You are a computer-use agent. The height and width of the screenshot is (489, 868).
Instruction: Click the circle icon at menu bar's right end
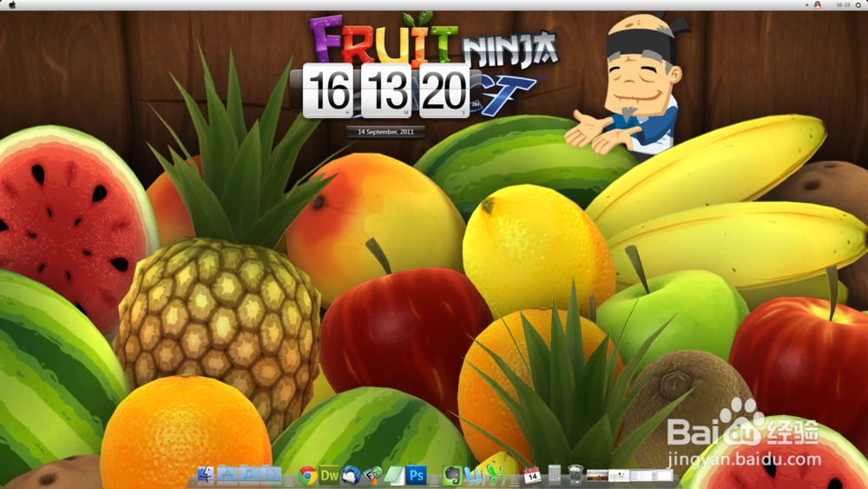[x=858, y=5]
